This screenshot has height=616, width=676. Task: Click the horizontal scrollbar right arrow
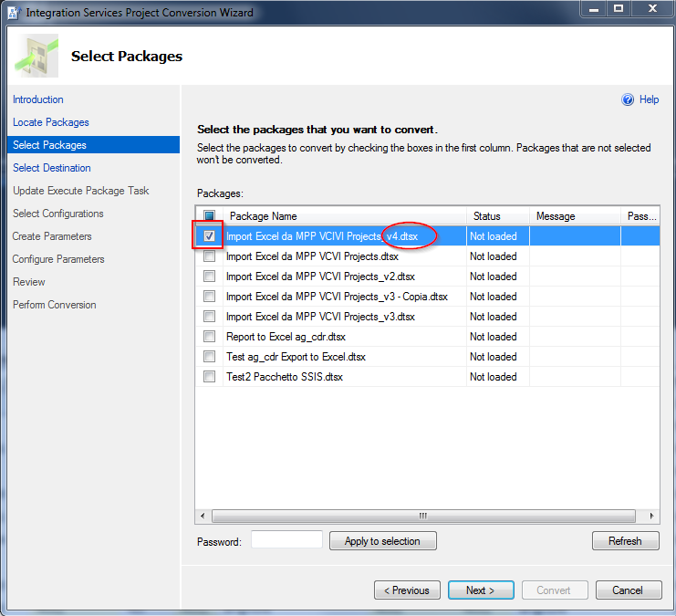click(651, 516)
